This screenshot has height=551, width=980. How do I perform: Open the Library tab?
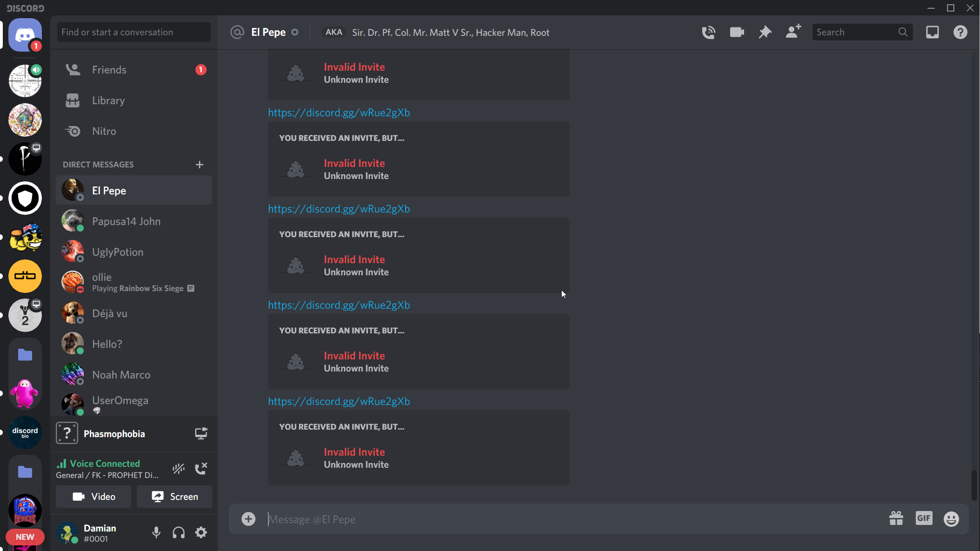tap(108, 100)
